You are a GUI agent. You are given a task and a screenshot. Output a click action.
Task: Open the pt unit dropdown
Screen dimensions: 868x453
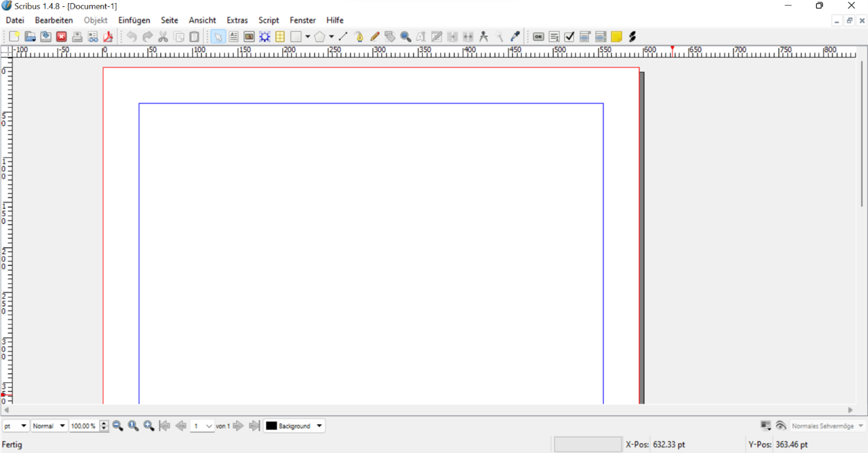tap(16, 426)
